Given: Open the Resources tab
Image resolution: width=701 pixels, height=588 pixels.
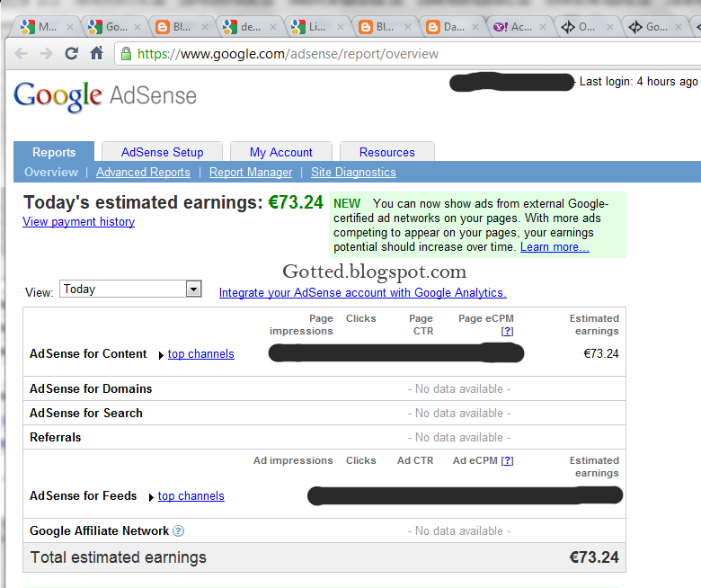Looking at the screenshot, I should [x=387, y=152].
